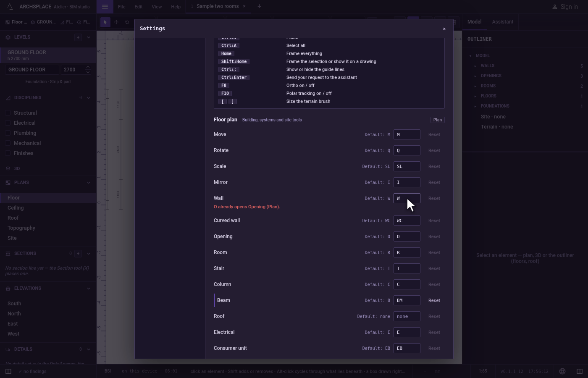Switch to the Assistant tab
The width and height of the screenshot is (588, 378).
[502, 22]
